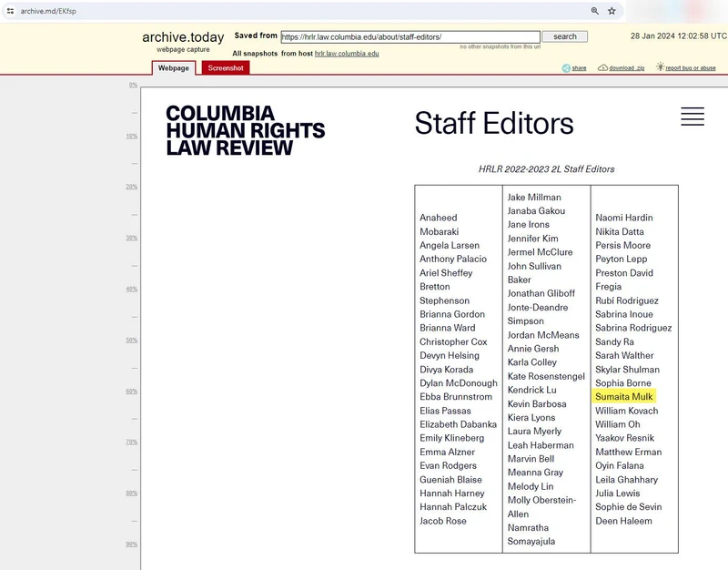The height and width of the screenshot is (570, 728).
Task: Click the share icon
Action: click(x=567, y=68)
